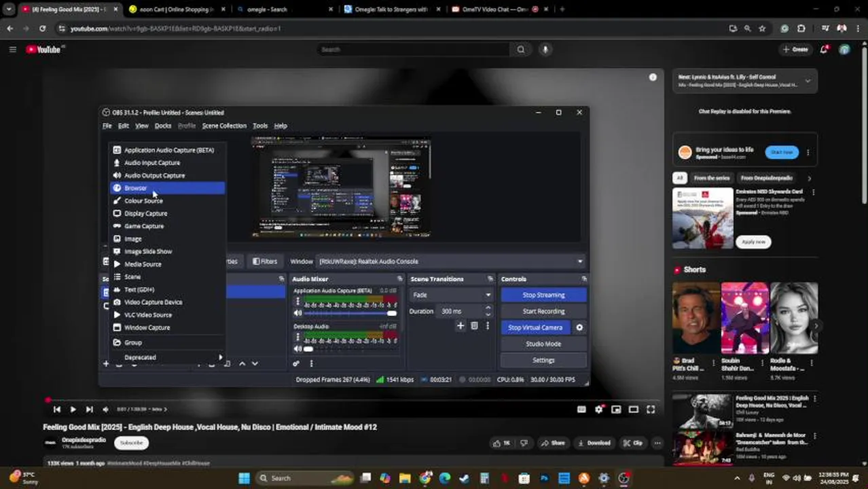868x489 pixels.
Task: Move source down with arrow icon
Action: tap(255, 363)
